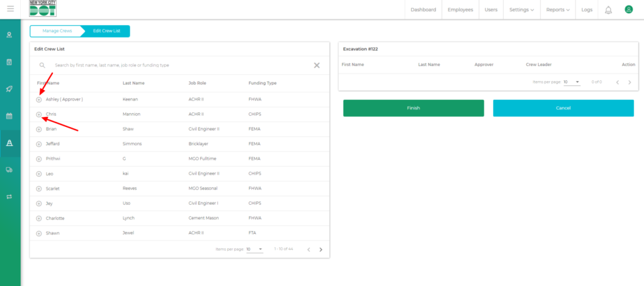Select the swap arrows sidebar icon

(x=9, y=197)
